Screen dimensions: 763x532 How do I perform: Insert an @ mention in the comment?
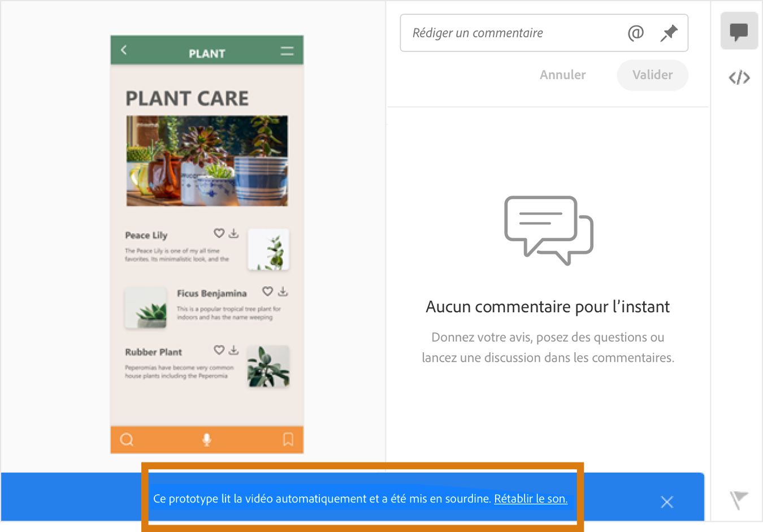click(635, 33)
